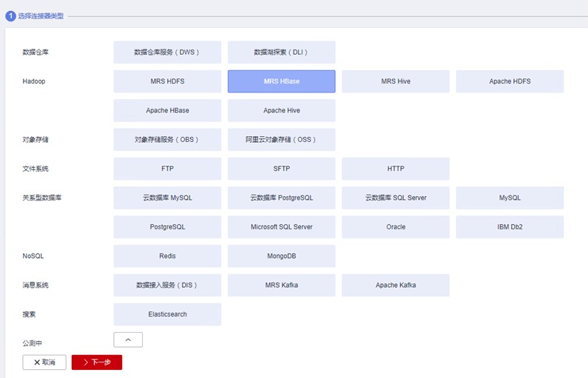Select 对象存储服务 (OBS) connector
Viewport: 588px width, 378px height.
coord(167,139)
